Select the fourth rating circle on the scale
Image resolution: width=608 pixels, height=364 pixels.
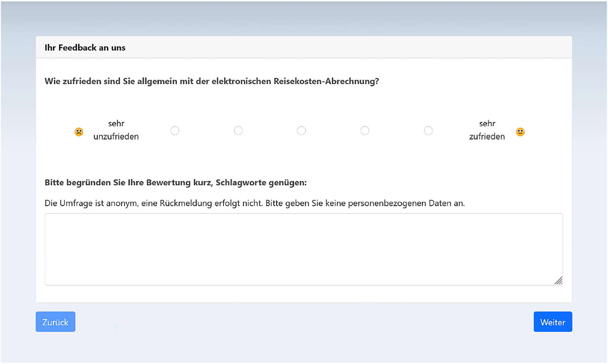pyautogui.click(x=365, y=131)
